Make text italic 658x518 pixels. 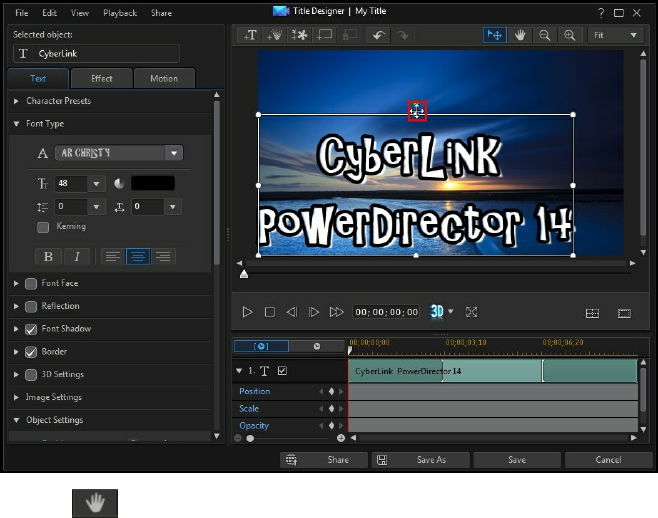77,256
